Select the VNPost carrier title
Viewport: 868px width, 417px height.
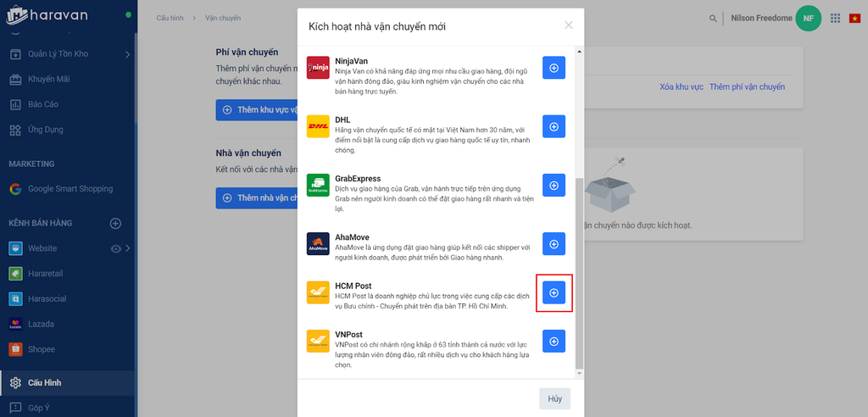pyautogui.click(x=348, y=335)
